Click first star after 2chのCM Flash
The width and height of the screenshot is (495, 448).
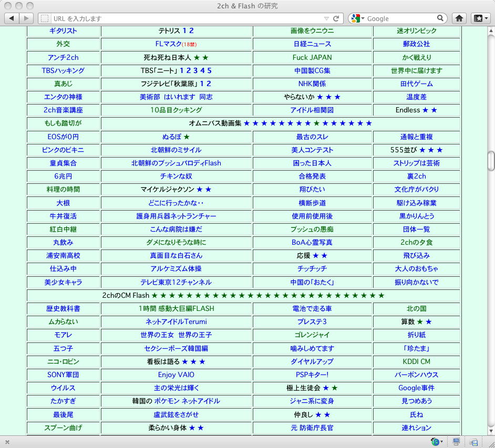(154, 296)
